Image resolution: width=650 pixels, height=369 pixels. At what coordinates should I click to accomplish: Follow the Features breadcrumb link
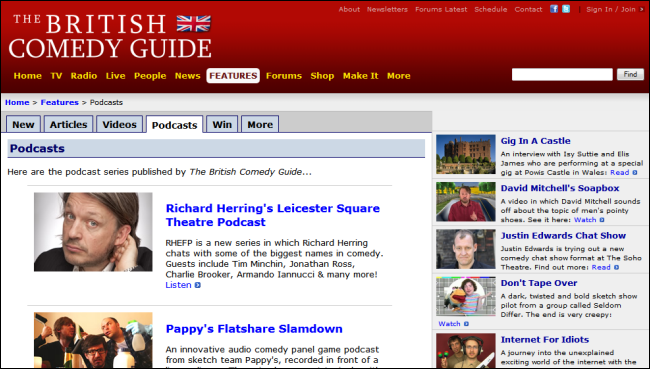59,102
